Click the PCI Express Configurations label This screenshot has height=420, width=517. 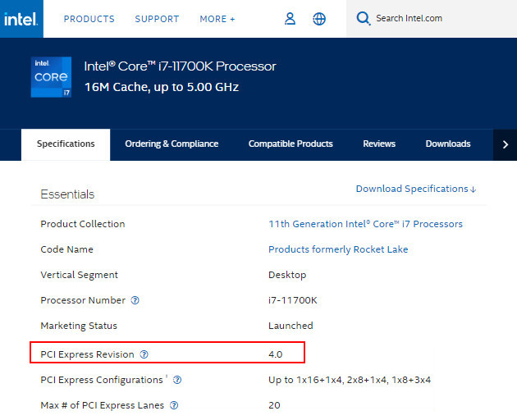tap(102, 380)
